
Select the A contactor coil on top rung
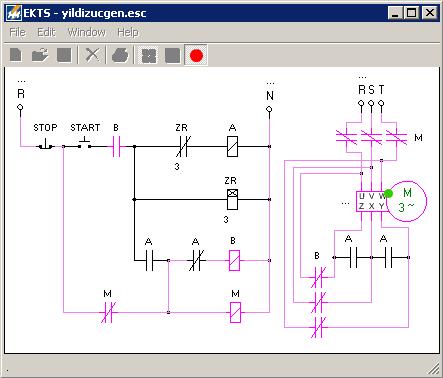tap(232, 146)
